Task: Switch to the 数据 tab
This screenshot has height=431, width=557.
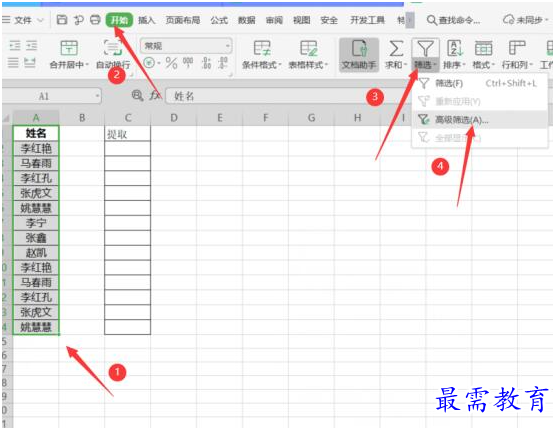Action: pyautogui.click(x=247, y=20)
